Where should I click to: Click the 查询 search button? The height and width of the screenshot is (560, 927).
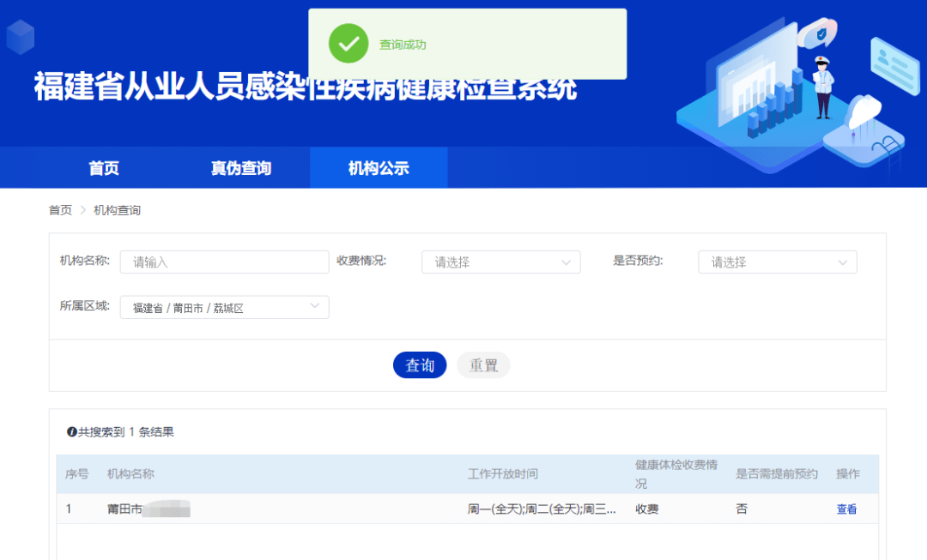(x=420, y=365)
